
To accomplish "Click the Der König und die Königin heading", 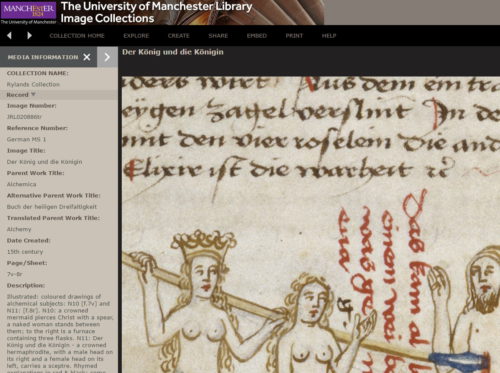I will coord(173,52).
